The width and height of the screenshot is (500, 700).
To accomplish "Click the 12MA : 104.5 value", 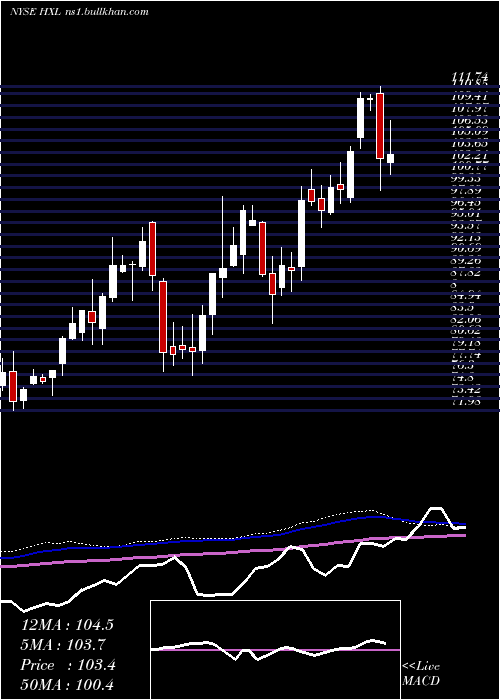I will tap(67, 625).
